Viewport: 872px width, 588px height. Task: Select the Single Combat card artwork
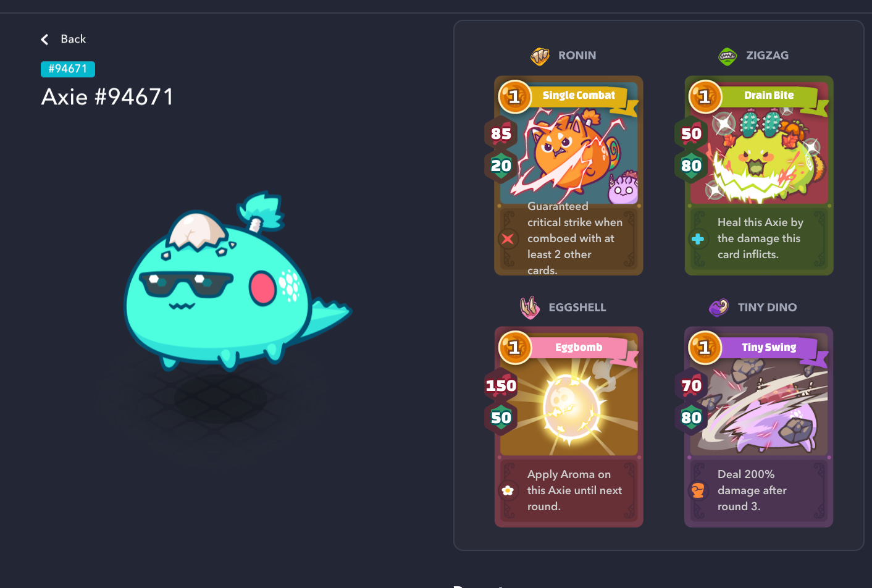pos(569,149)
